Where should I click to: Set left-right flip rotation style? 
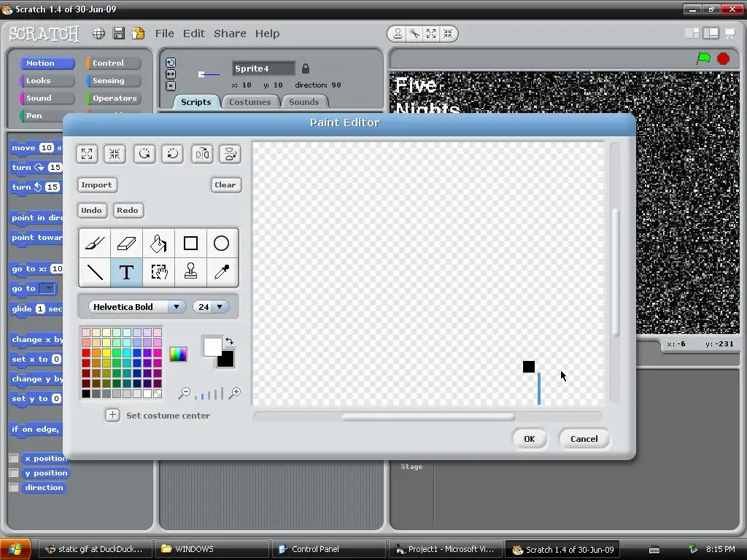(x=171, y=74)
